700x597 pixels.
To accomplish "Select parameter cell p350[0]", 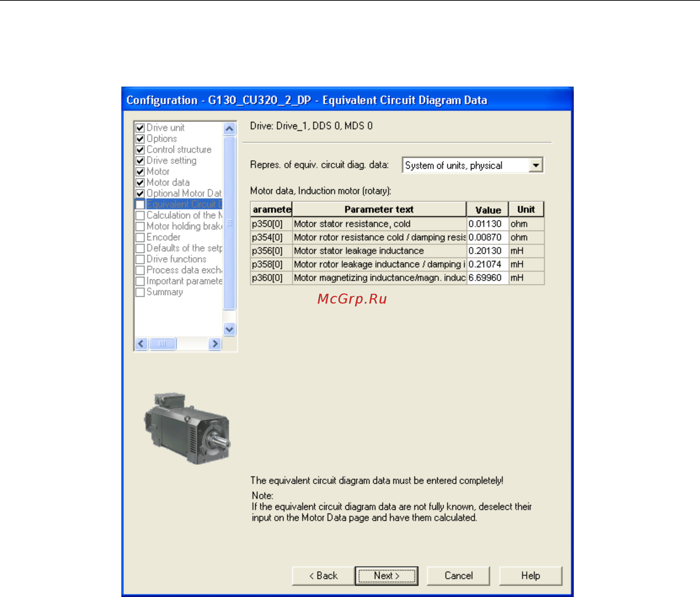I will 271,224.
